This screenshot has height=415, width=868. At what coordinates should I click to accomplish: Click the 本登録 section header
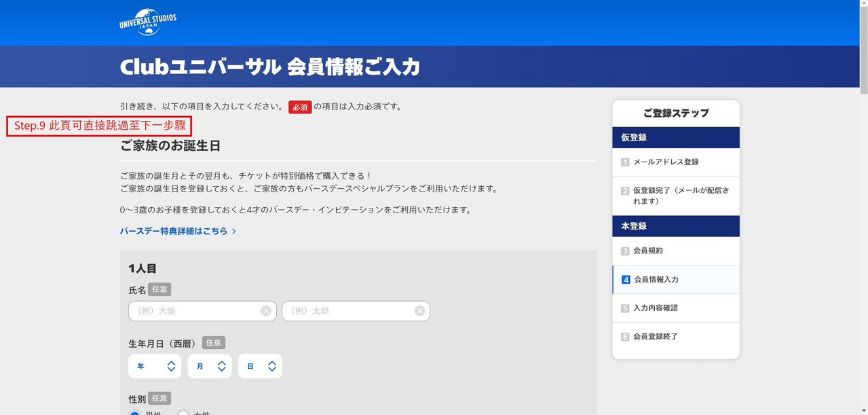(x=675, y=226)
